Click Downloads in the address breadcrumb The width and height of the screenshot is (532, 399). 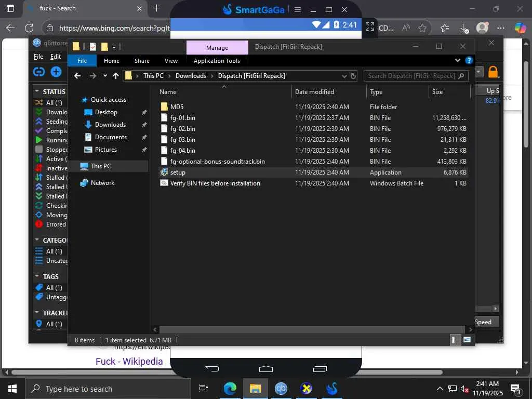point(191,76)
